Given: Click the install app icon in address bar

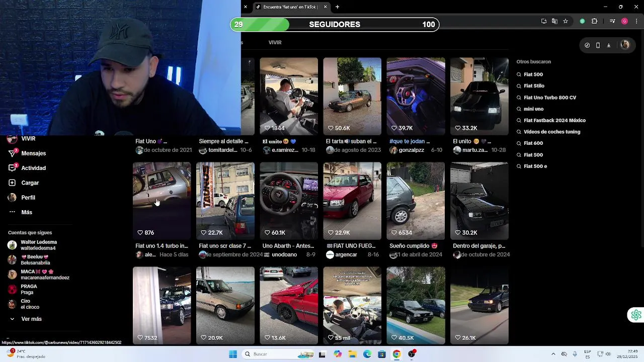Looking at the screenshot, I should click(544, 21).
